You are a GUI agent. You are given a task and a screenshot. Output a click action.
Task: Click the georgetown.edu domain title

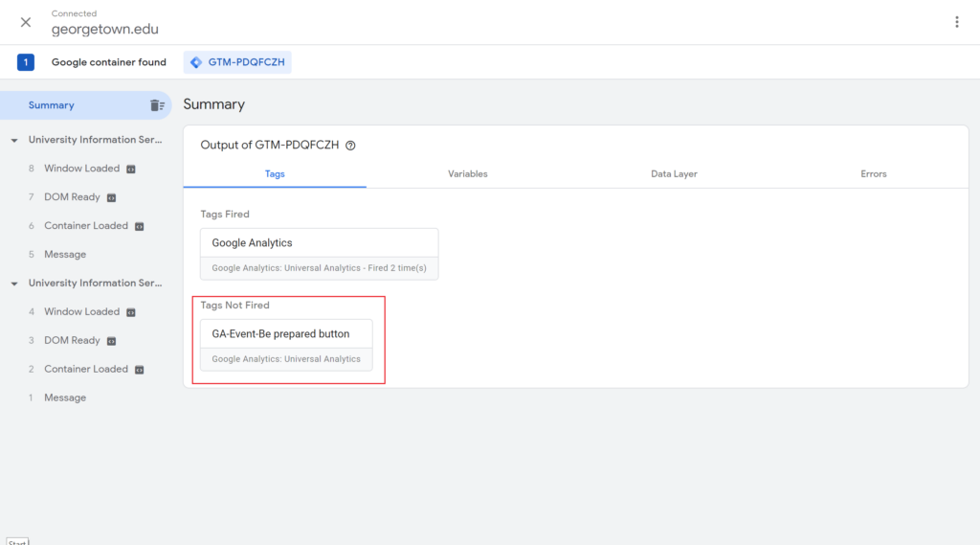[105, 30]
